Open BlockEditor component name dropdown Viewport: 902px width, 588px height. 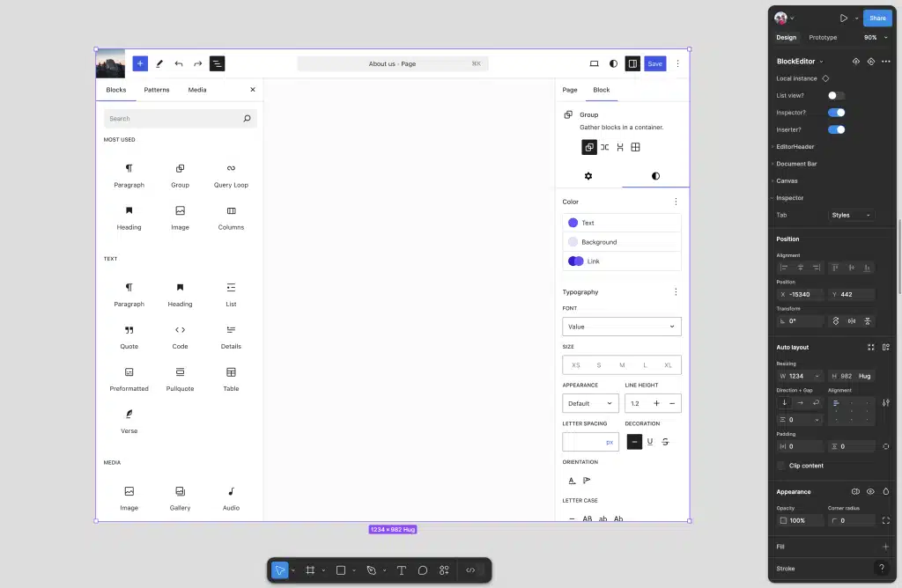[x=800, y=62]
